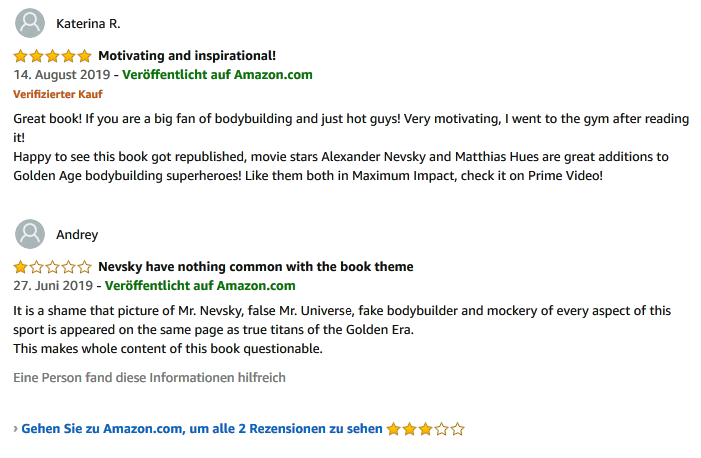
Task: Click Andrey's profile avatar icon
Action: [31, 235]
